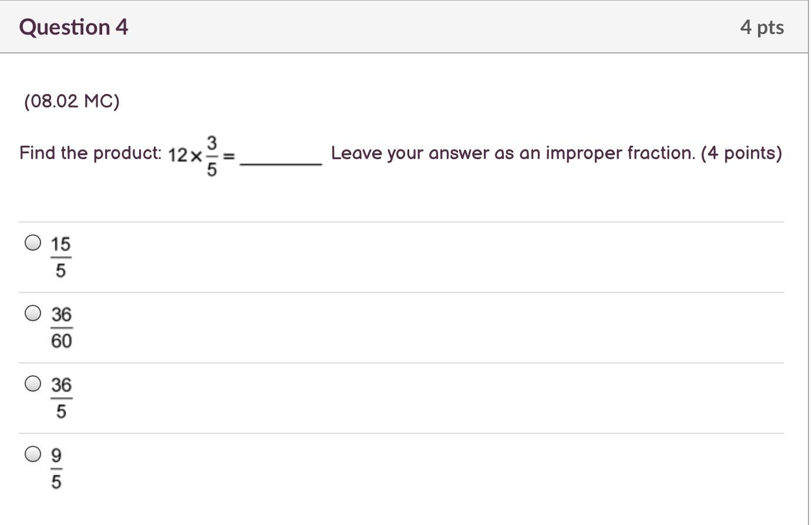The width and height of the screenshot is (812, 525).
Task: Mark the 36/5 option radio button
Action: [x=33, y=383]
